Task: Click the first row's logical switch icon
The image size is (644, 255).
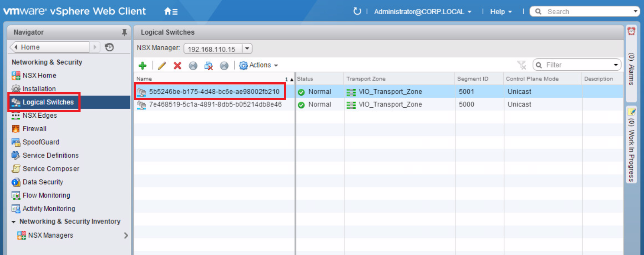Action: coord(142,92)
